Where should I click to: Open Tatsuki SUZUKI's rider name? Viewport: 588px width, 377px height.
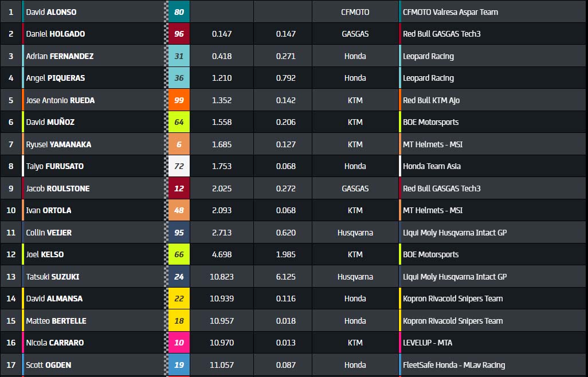[53, 277]
